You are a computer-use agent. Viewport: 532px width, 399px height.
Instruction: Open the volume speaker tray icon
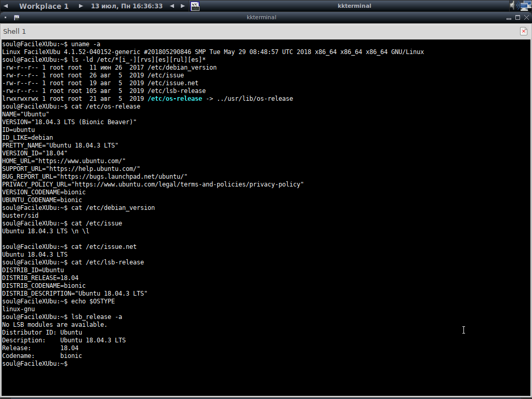pyautogui.click(x=514, y=5)
